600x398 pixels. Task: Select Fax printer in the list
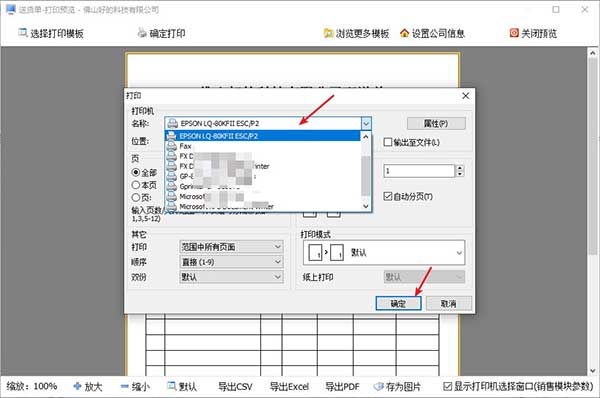point(262,146)
